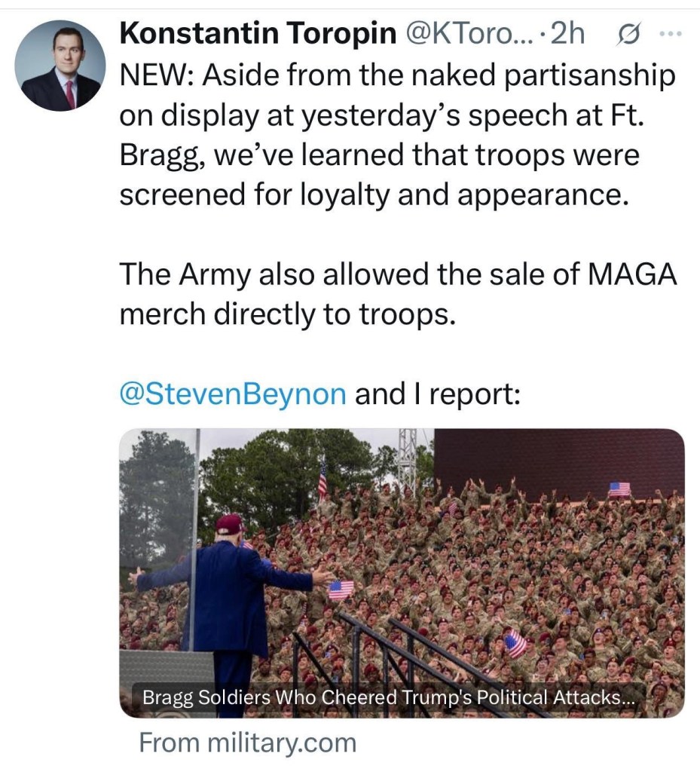The height and width of the screenshot is (772, 700).
Task: Click the Konstantin Toropin display name
Action: coord(258,34)
